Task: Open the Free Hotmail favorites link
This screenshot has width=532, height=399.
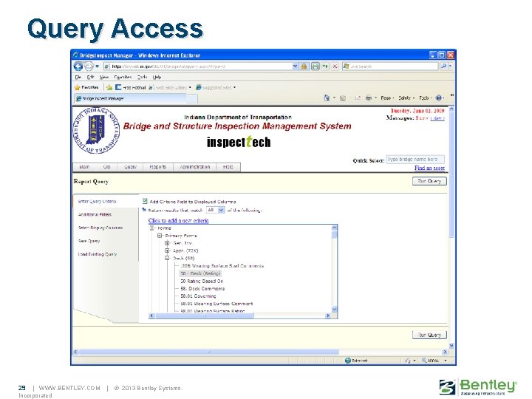Action: pos(130,87)
